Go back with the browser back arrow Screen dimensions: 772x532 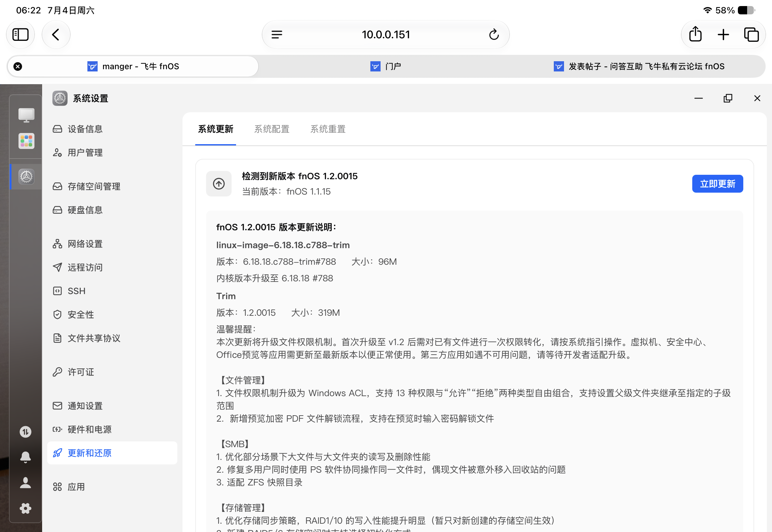[x=56, y=34]
